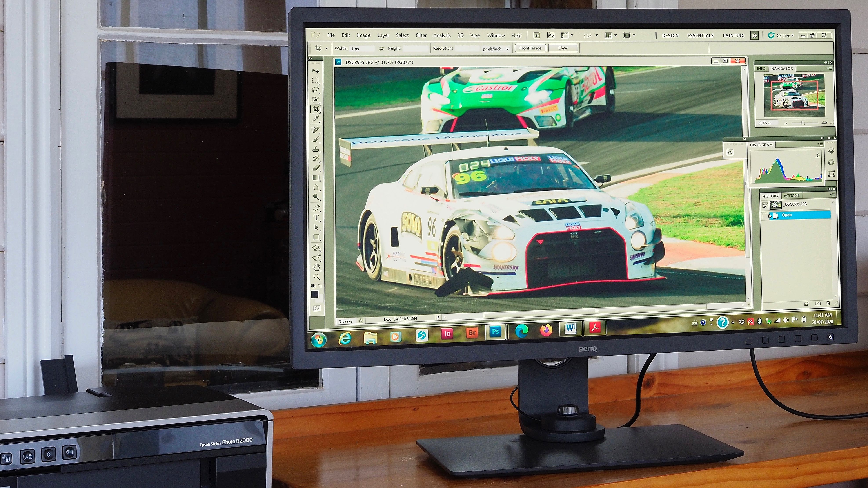Select the Spot Healing Brush tool
The height and width of the screenshot is (488, 868).
tap(316, 130)
